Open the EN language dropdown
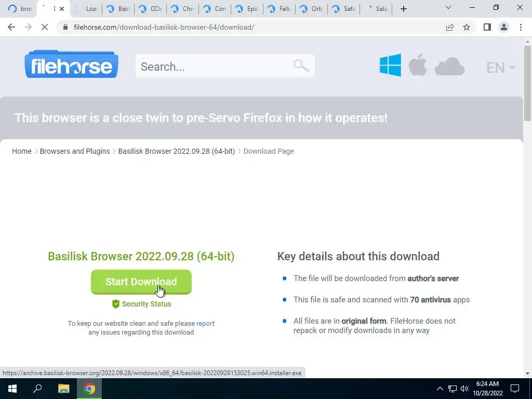 (500, 68)
